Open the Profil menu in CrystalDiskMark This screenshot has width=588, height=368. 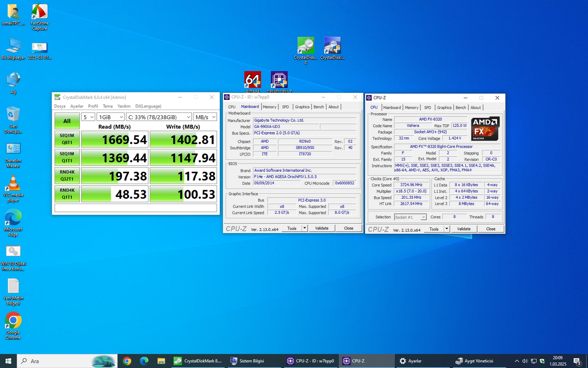(x=93, y=106)
